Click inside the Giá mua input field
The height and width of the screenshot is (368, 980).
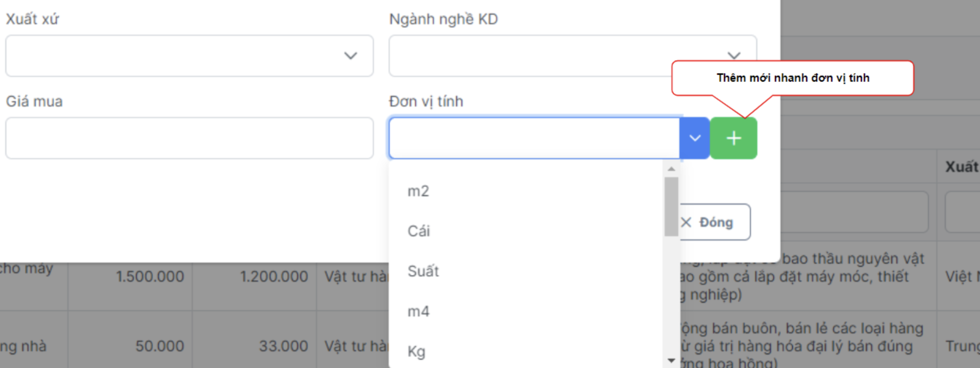coord(190,138)
